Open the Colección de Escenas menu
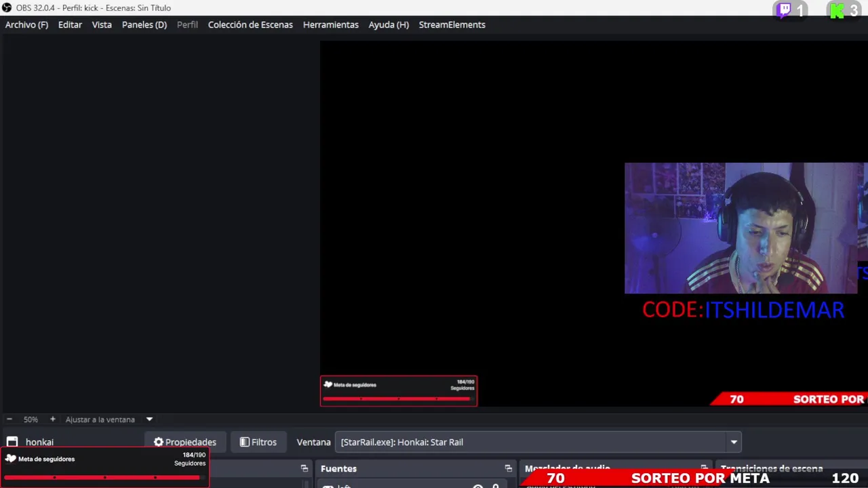Viewport: 868px width, 488px height. tap(250, 24)
